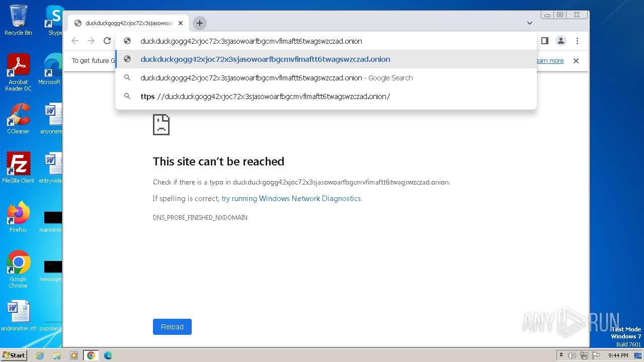
Task: Click try running Windows Network Diagnostics link
Action: coord(291,199)
